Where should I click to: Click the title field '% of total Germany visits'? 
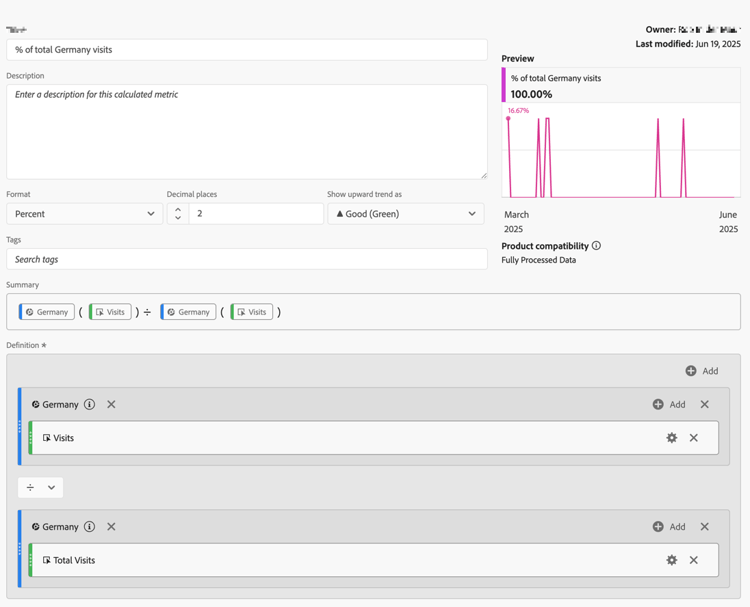tap(247, 50)
